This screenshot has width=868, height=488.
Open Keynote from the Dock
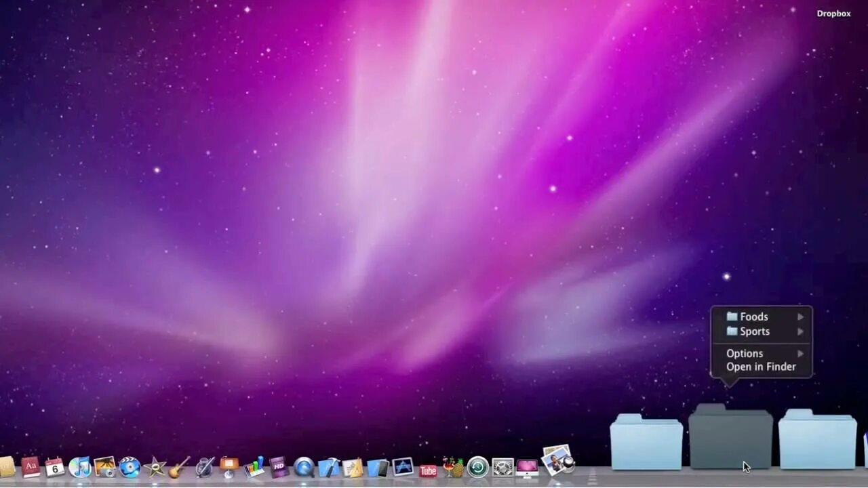pyautogui.click(x=229, y=467)
